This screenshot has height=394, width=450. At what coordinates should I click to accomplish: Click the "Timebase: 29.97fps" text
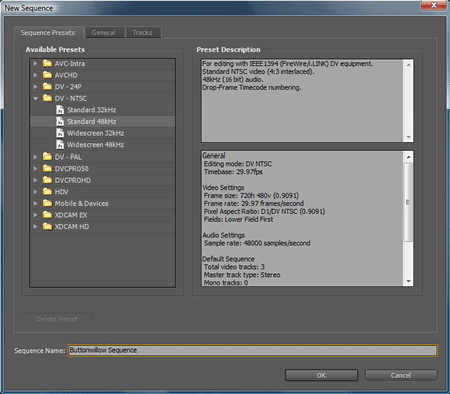coord(233,172)
